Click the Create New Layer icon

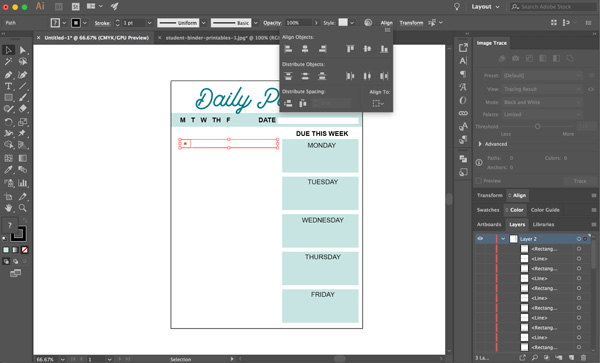click(571, 358)
